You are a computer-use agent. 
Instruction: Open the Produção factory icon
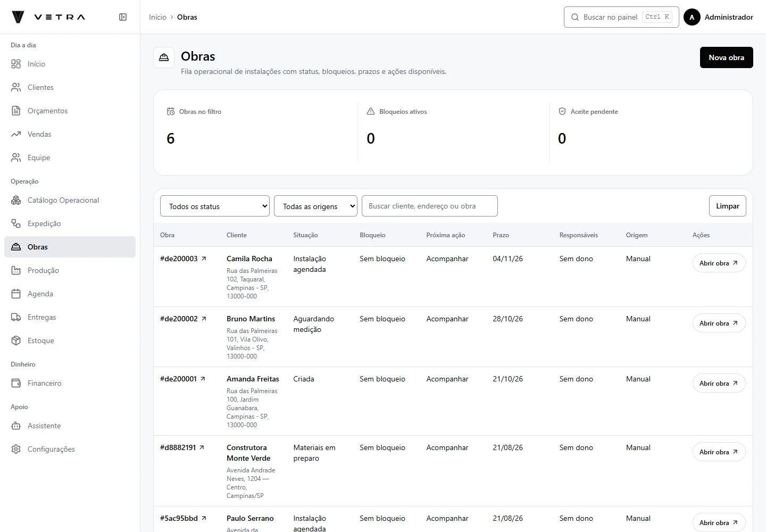point(16,270)
